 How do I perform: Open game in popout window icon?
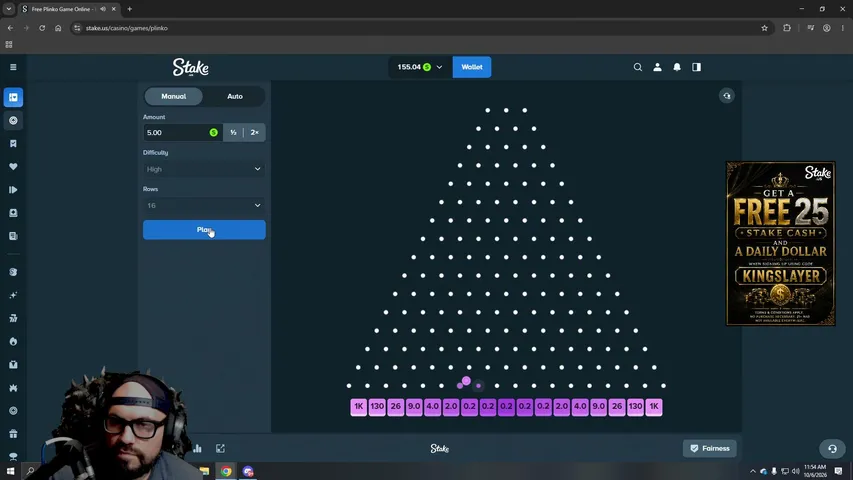[x=220, y=448]
